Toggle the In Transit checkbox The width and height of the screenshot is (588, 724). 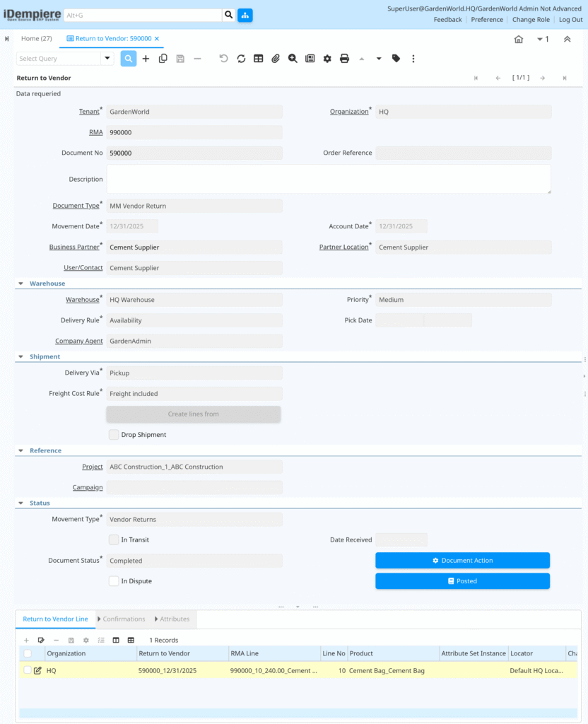pos(114,539)
